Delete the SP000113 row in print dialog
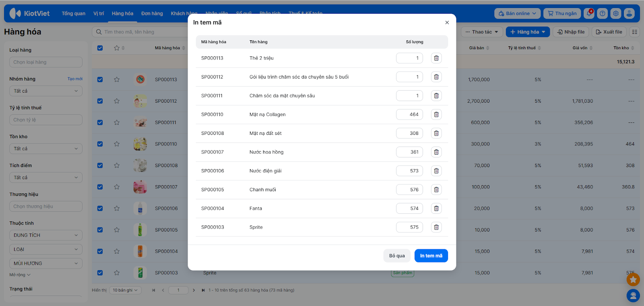The width and height of the screenshot is (644, 306). click(436, 58)
